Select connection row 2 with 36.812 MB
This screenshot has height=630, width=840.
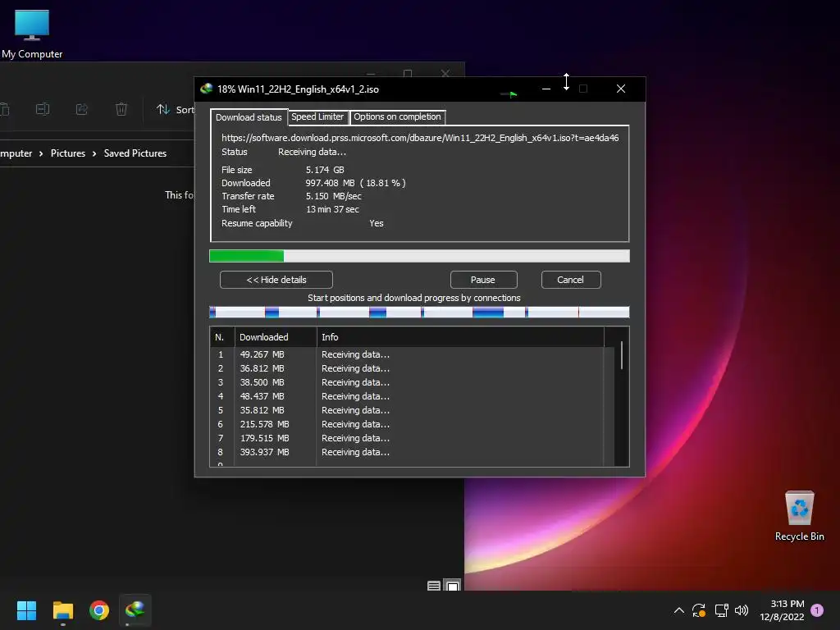[412, 368]
